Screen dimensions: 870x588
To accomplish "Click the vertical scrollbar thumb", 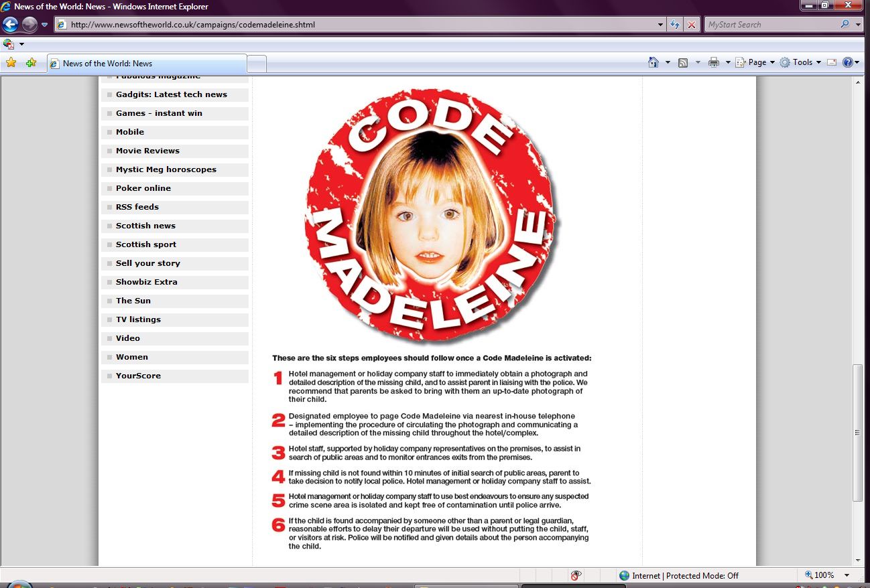I will 858,432.
